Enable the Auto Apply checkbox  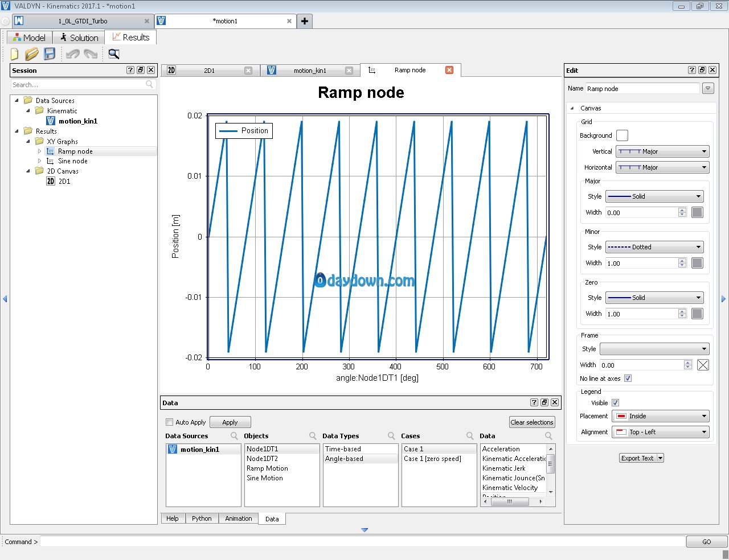coord(169,422)
